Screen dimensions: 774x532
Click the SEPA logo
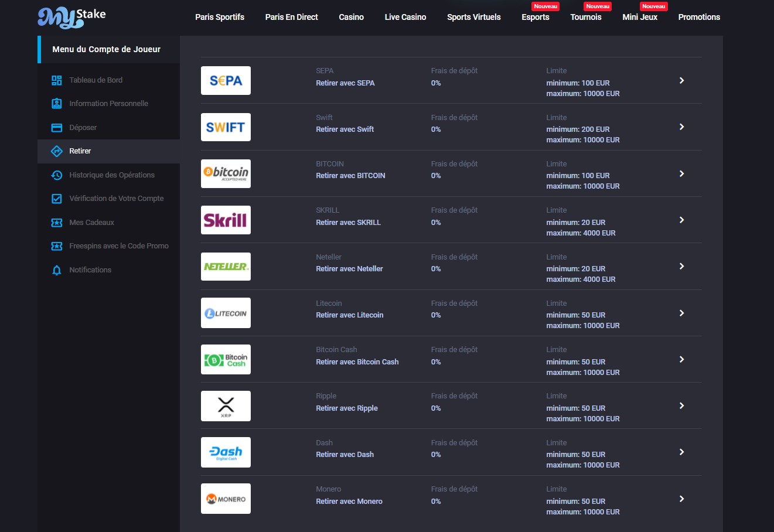pos(226,81)
